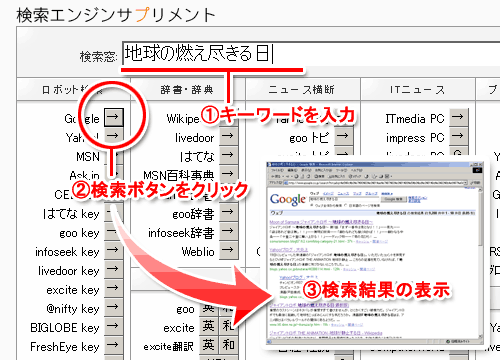Click the arrow button beside livedoor dictionary

tap(228, 136)
